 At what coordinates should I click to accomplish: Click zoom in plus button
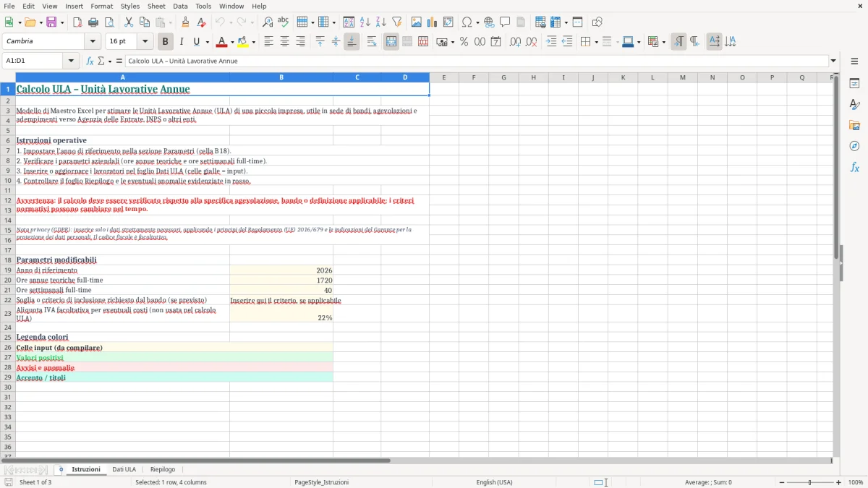pyautogui.click(x=838, y=482)
